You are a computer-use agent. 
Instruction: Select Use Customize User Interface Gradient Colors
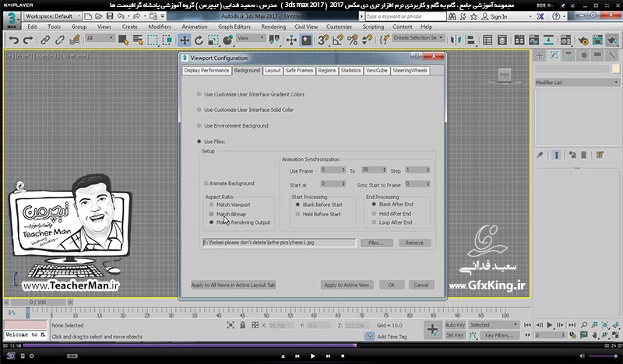point(199,94)
